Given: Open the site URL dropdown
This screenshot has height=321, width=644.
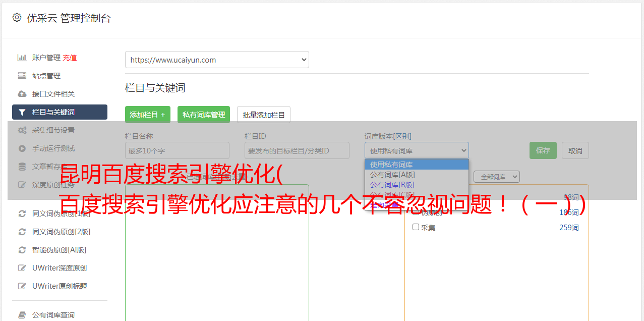Looking at the screenshot, I should coord(217,60).
